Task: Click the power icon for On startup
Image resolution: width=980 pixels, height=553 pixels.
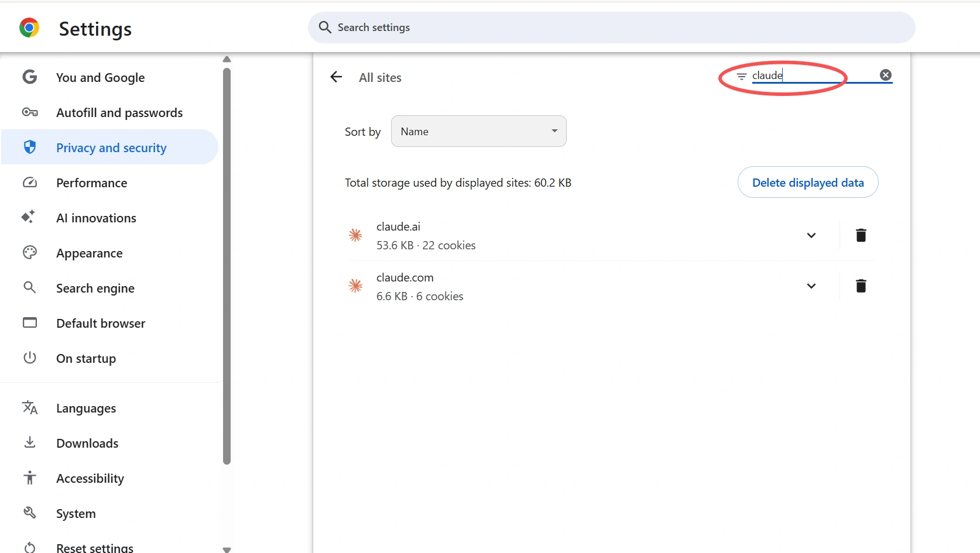Action: (x=30, y=358)
